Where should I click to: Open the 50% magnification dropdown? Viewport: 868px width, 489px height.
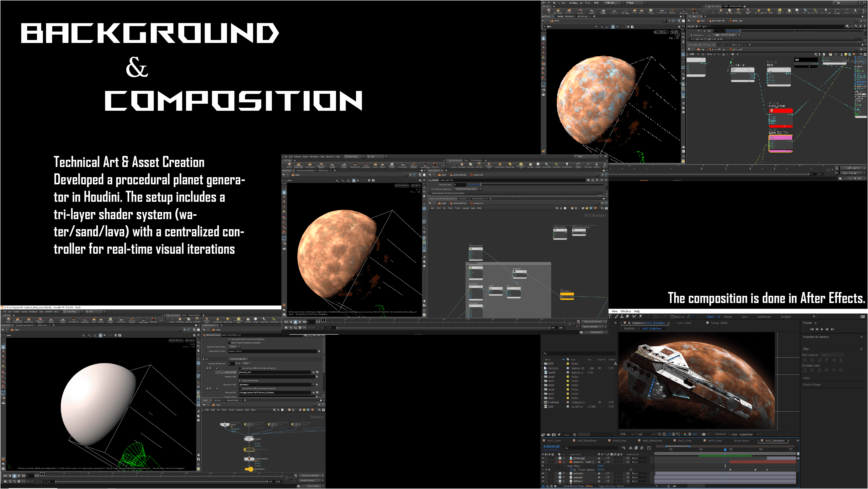[x=627, y=434]
